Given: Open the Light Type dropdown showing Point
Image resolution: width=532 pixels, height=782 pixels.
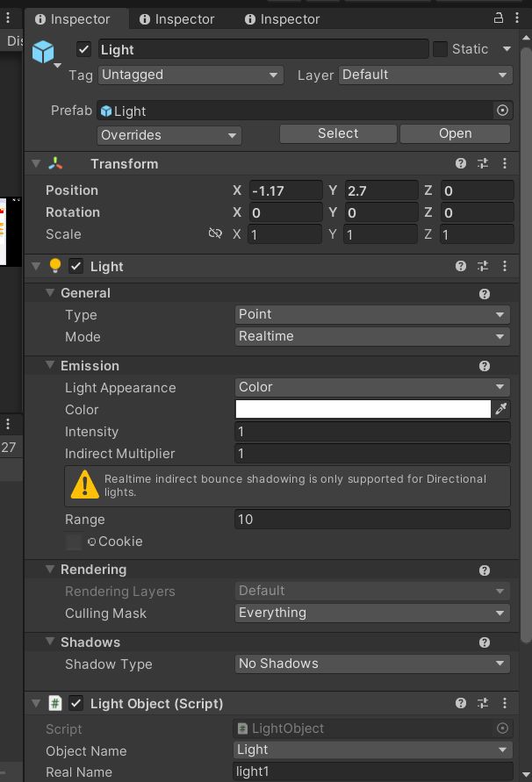Looking at the screenshot, I should (372, 314).
